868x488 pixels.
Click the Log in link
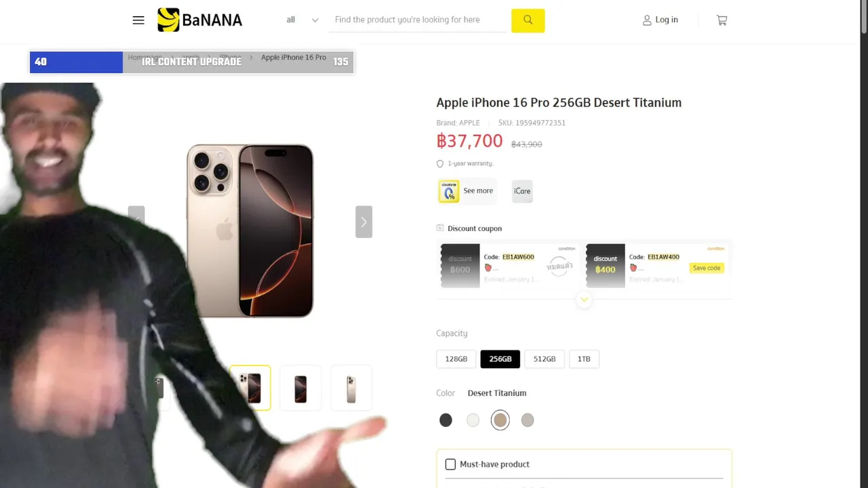(667, 20)
